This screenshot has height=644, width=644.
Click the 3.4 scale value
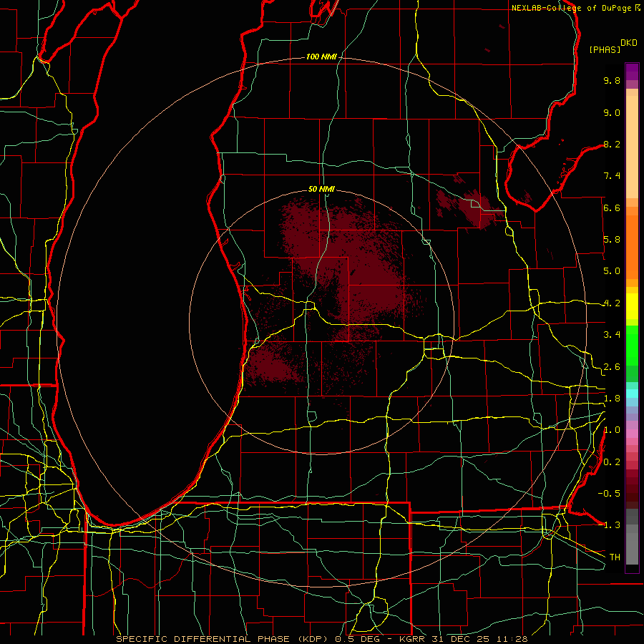[612, 335]
